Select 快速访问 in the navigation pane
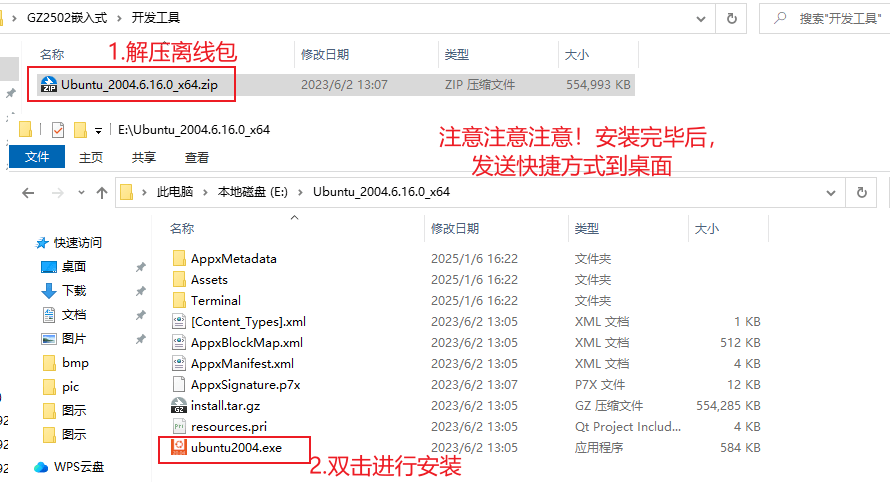Viewport: 890px width, 482px height. tap(77, 243)
